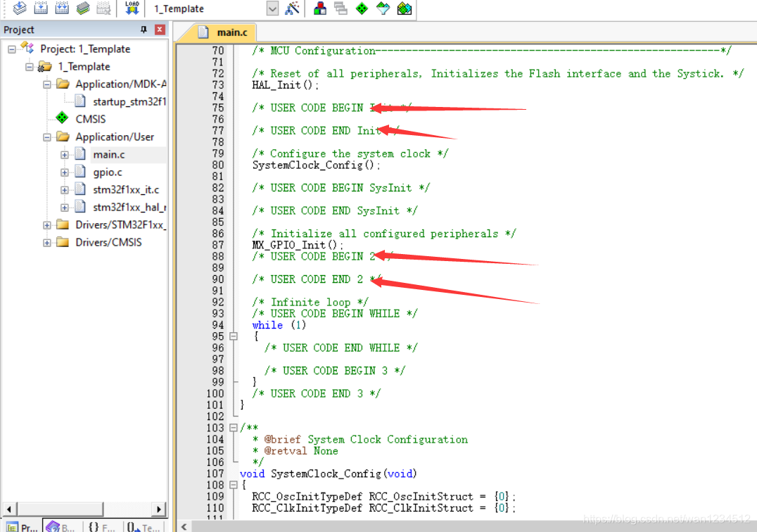Expand the gpio.c file node
This screenshot has height=532, width=757.
[x=65, y=172]
